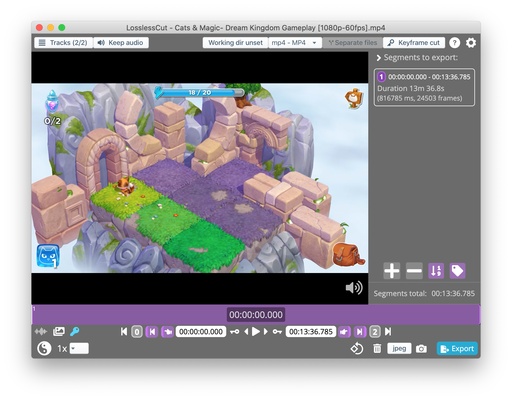Viewport: 512px width, 400px height.
Task: Click the rotation preview icon
Action: pyautogui.click(x=357, y=349)
